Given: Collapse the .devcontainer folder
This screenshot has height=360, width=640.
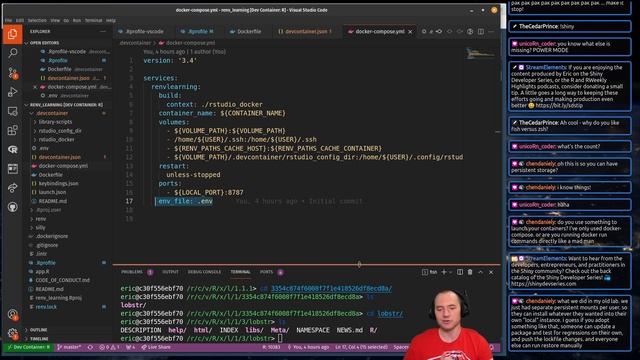Looking at the screenshot, I should point(52,113).
